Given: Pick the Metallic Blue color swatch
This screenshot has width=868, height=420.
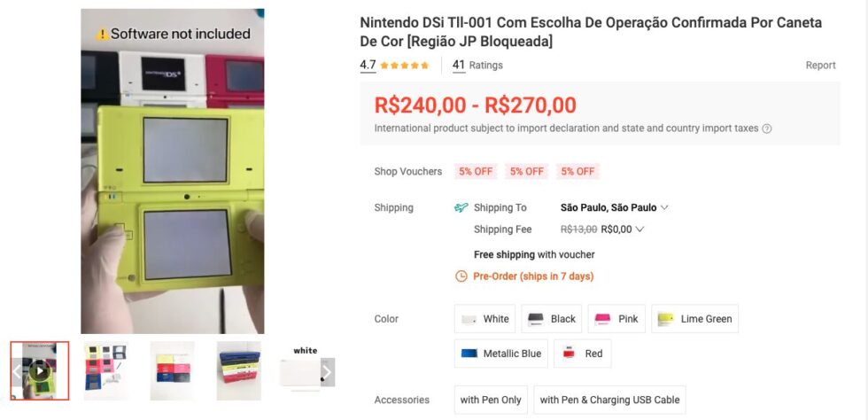Looking at the screenshot, I should (500, 354).
